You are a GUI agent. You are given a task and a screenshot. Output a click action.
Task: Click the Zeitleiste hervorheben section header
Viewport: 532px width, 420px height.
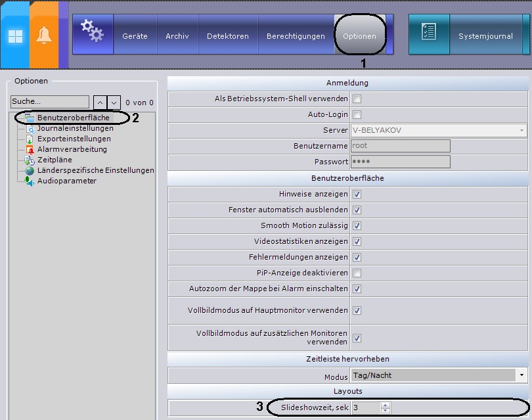click(x=347, y=359)
